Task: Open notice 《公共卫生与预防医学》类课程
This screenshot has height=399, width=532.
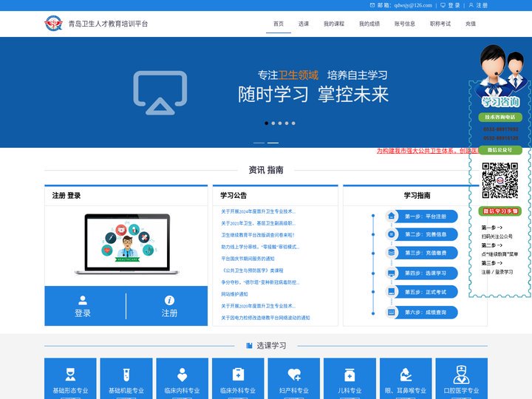Action: pyautogui.click(x=252, y=270)
